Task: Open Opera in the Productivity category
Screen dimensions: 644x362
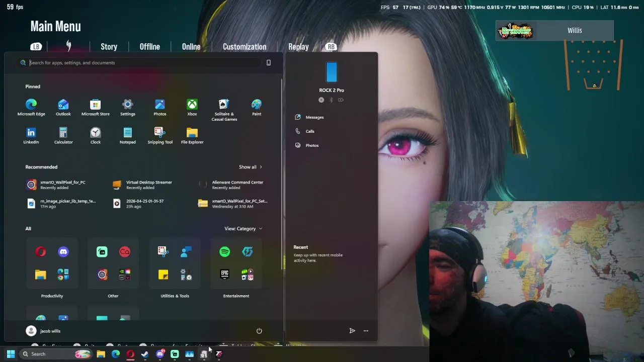Action: (41, 252)
